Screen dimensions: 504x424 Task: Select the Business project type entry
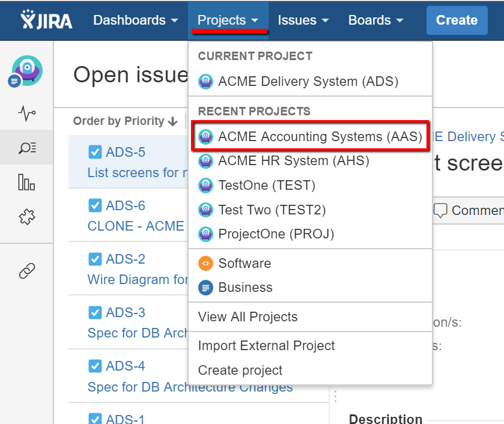tap(310, 288)
